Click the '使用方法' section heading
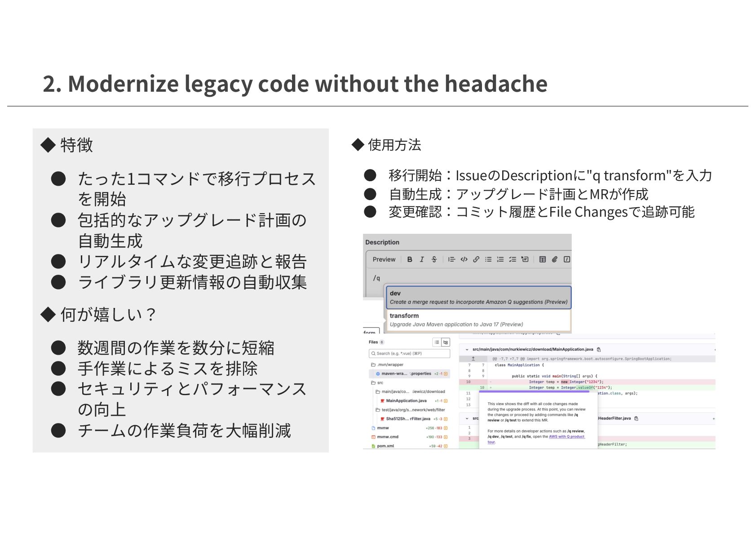Viewport: 756px width, 535px height. point(394,145)
